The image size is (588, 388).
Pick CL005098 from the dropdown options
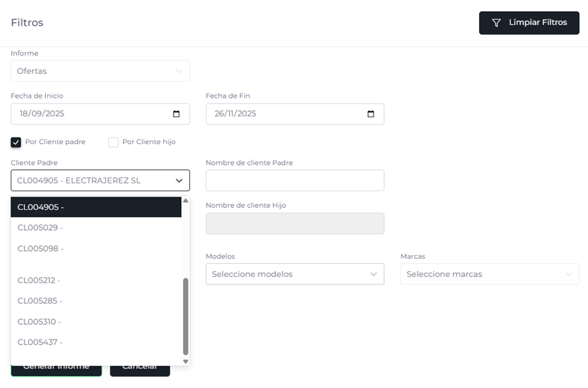96,248
